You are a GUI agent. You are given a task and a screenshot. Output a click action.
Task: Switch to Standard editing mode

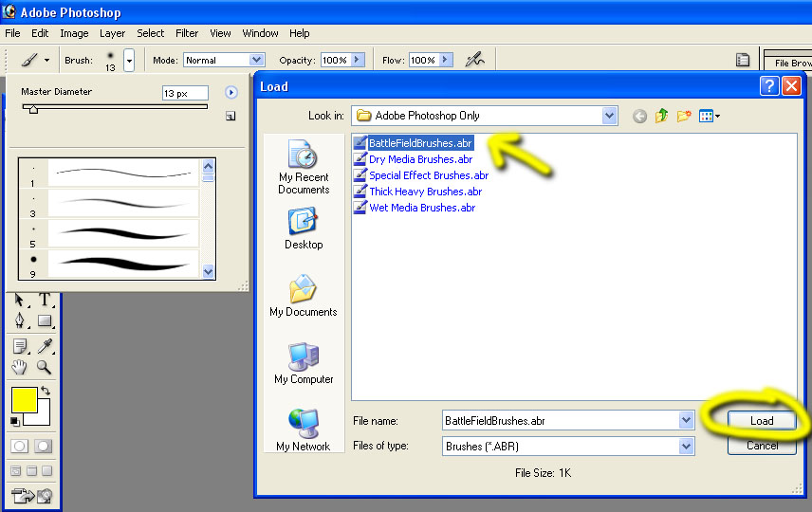pos(19,446)
